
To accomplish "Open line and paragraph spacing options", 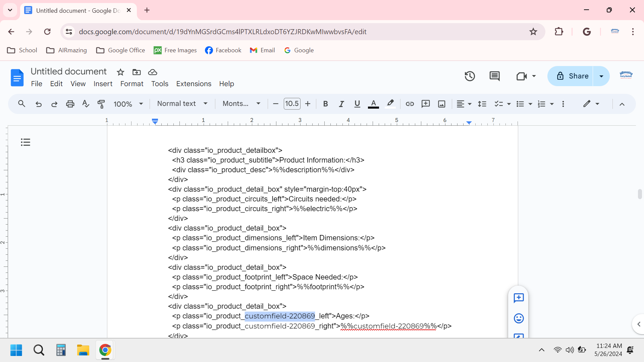I will click(482, 104).
